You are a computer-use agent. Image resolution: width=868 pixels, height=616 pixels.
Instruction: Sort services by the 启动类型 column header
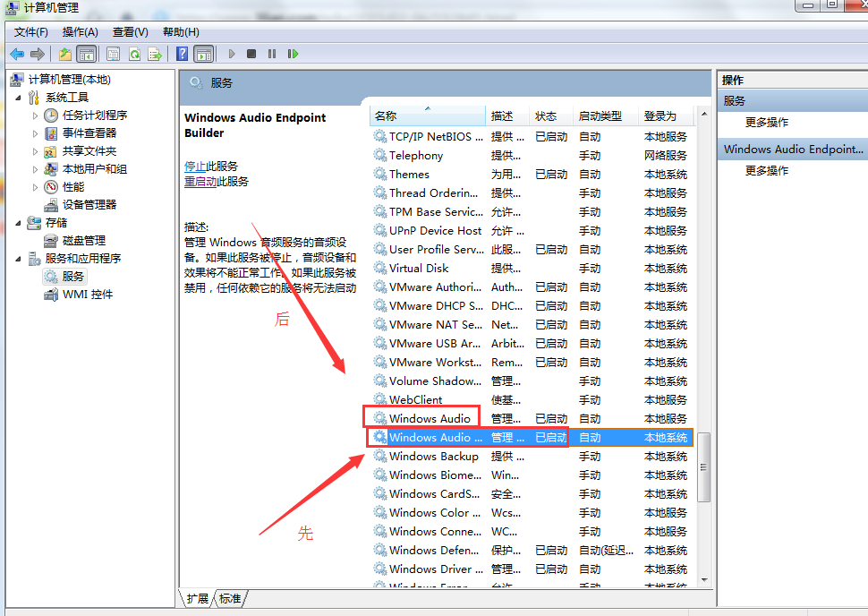point(606,115)
